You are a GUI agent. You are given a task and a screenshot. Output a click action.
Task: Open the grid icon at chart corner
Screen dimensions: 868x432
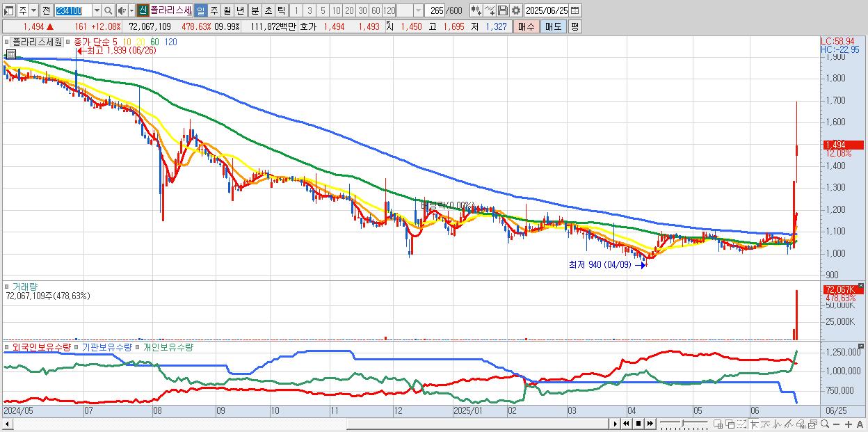[x=10, y=54]
